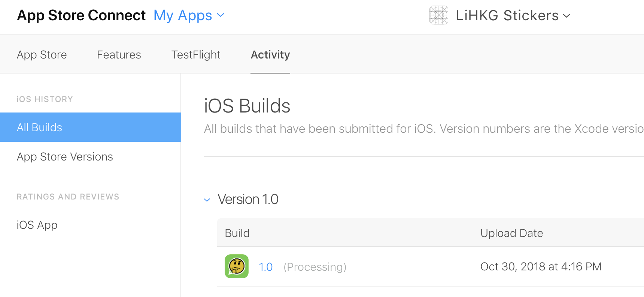644x297 pixels.
Task: Click the Build column header
Action: (237, 233)
